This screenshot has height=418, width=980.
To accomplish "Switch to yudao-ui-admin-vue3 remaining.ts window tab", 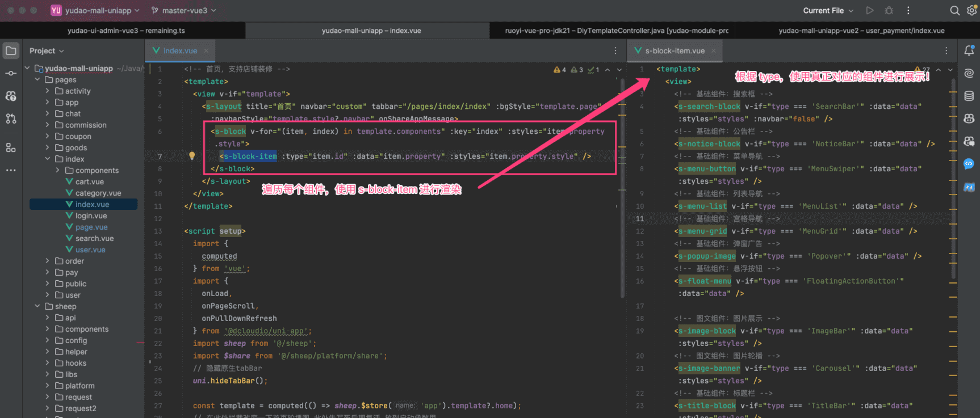I will [x=126, y=31].
